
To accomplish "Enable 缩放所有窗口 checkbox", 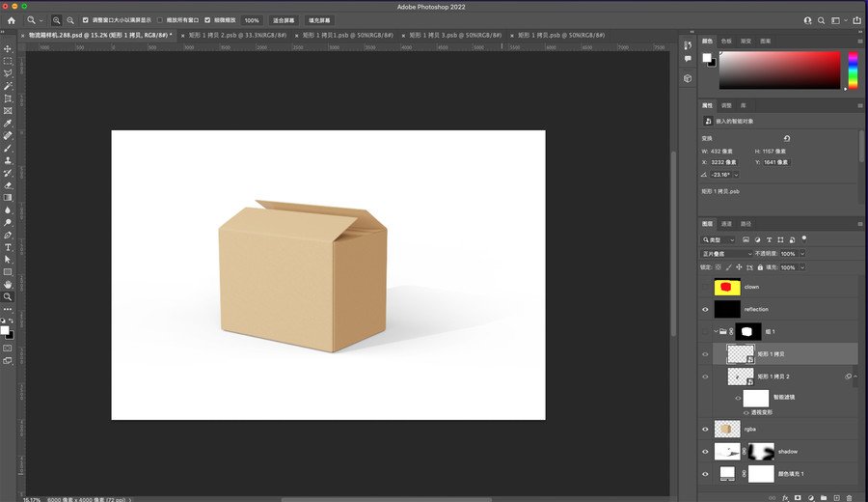I will click(160, 20).
